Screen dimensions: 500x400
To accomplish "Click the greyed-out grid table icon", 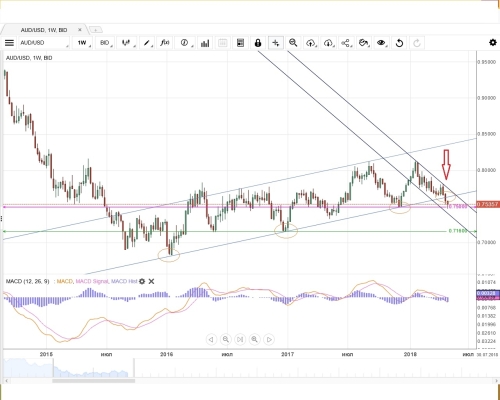I will pos(223,43).
